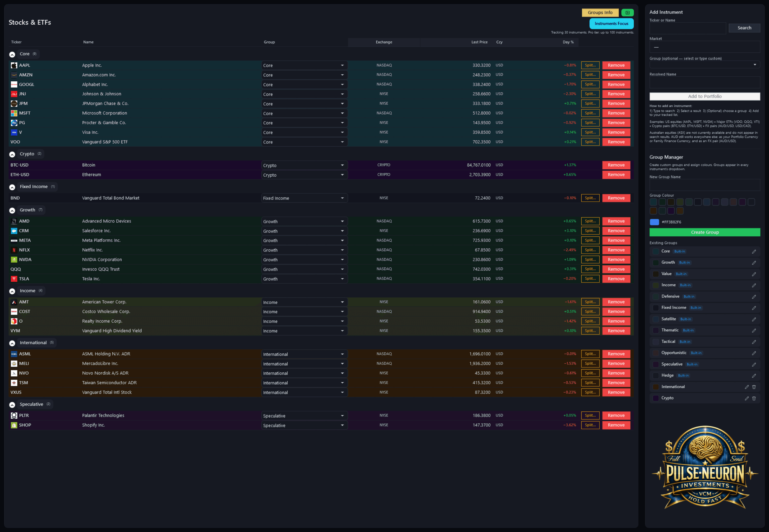Click the pencil icon for International group
The image size is (769, 532).
(x=747, y=387)
